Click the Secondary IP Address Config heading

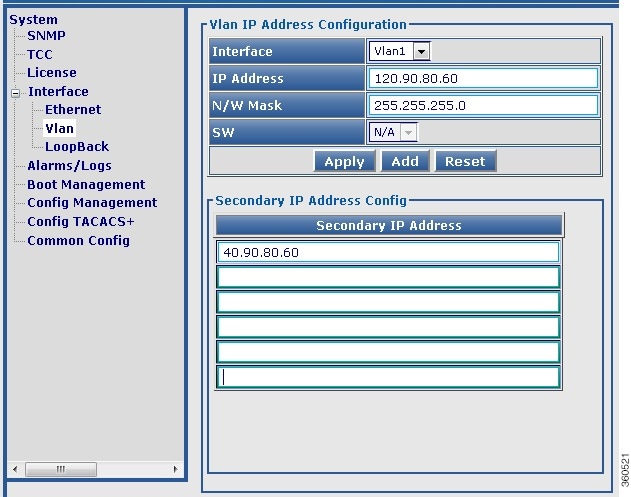click(x=311, y=200)
